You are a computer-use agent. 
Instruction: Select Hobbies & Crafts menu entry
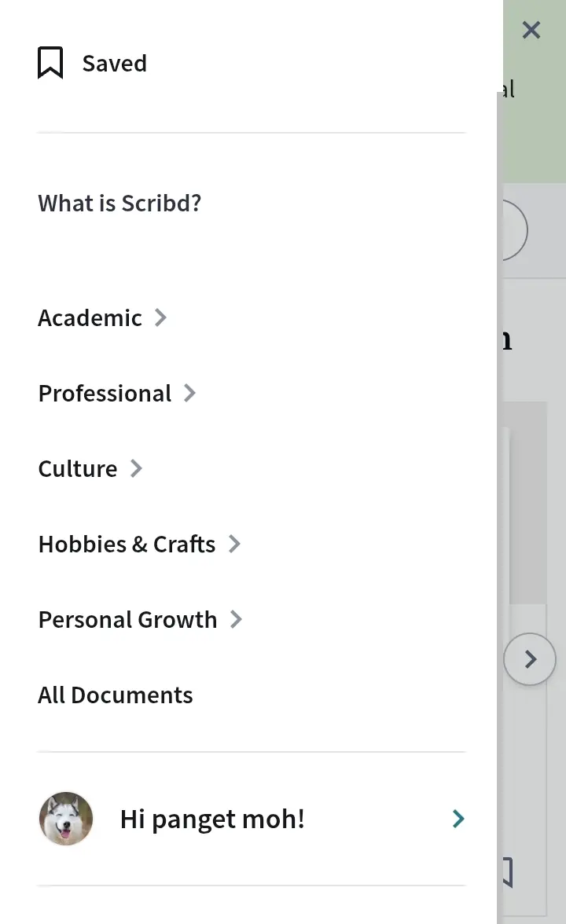coord(127,544)
